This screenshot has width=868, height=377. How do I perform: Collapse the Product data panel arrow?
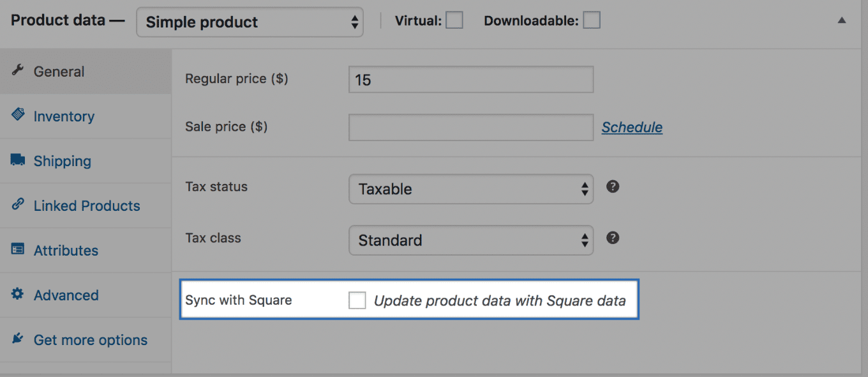842,20
